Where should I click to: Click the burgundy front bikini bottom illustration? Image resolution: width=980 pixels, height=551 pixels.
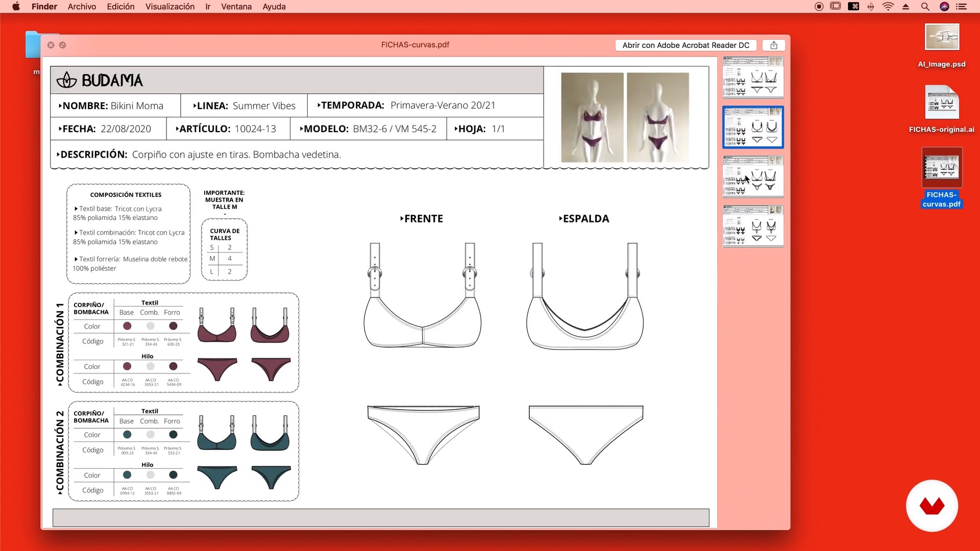217,369
